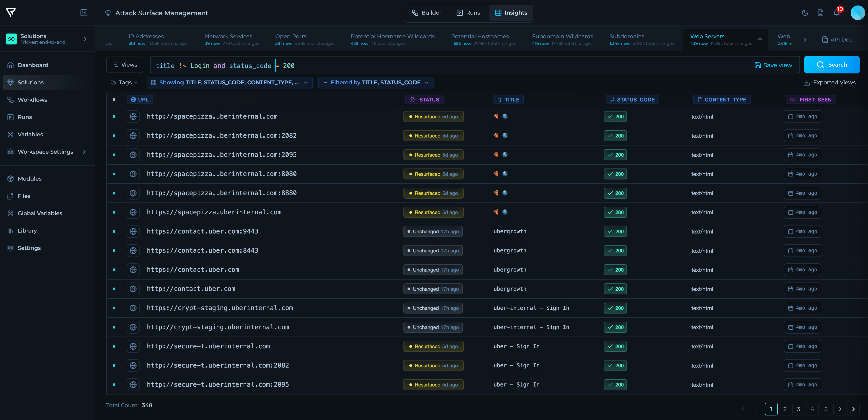Expand the Solutions workspace switcher chevron
The image size is (868, 420).
pyautogui.click(x=85, y=39)
